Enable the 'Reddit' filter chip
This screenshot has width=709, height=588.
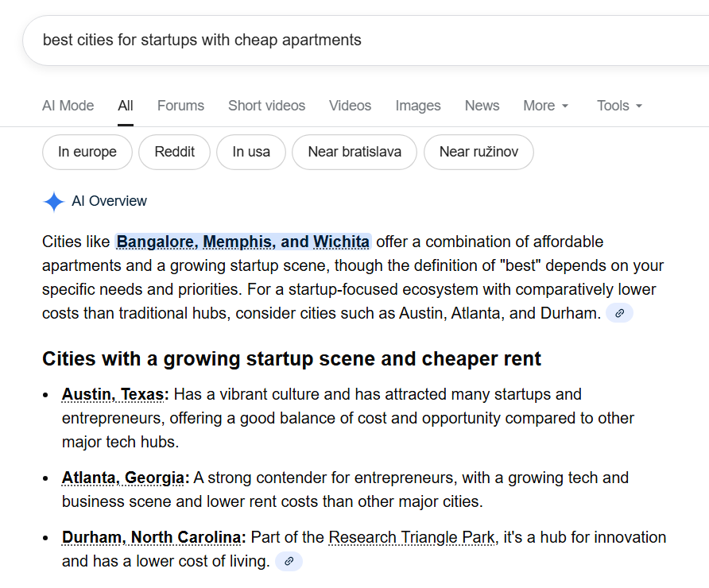pos(174,152)
